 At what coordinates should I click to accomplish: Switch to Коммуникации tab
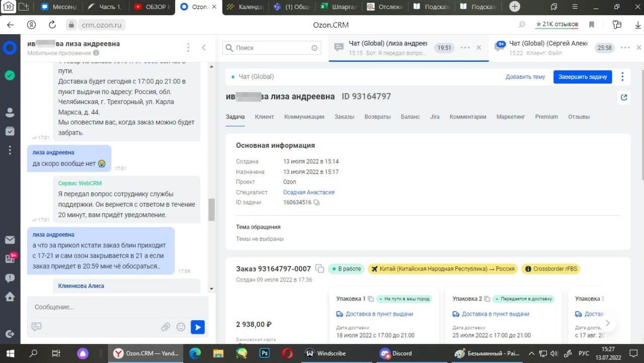(304, 117)
